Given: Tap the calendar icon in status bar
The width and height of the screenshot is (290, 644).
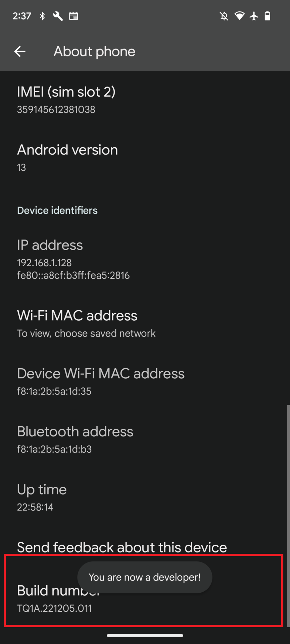Looking at the screenshot, I should [x=74, y=16].
